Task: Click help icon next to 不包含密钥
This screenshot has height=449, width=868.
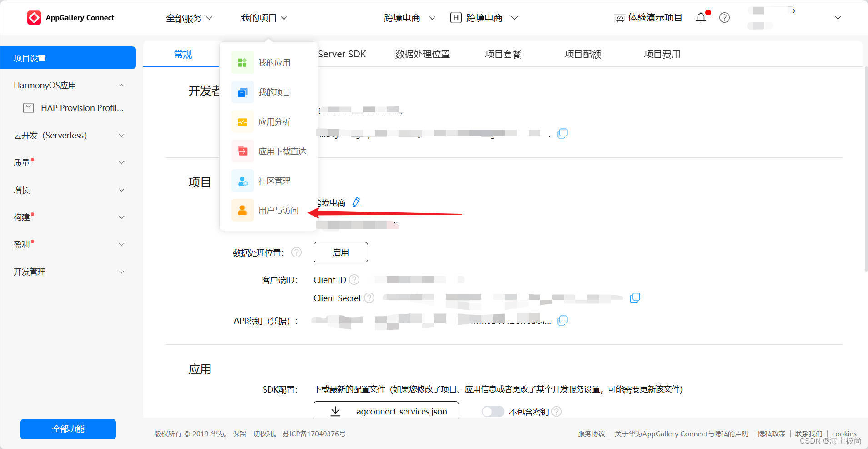Action: [556, 411]
